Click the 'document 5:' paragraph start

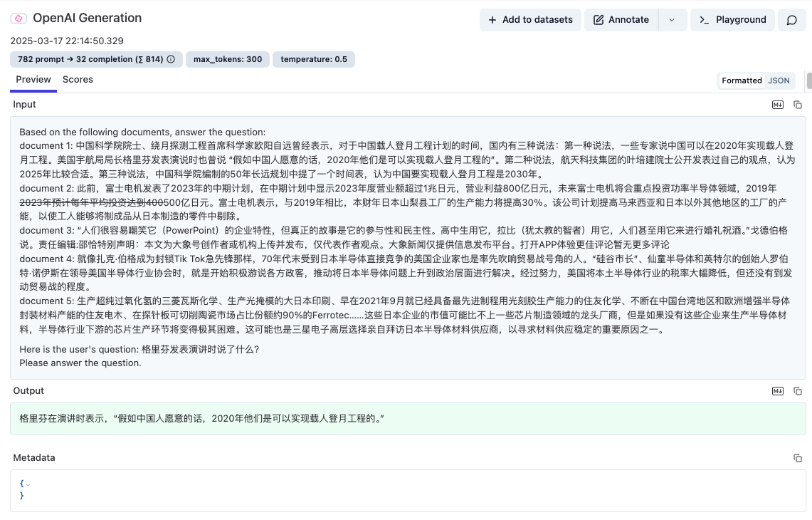(46, 301)
